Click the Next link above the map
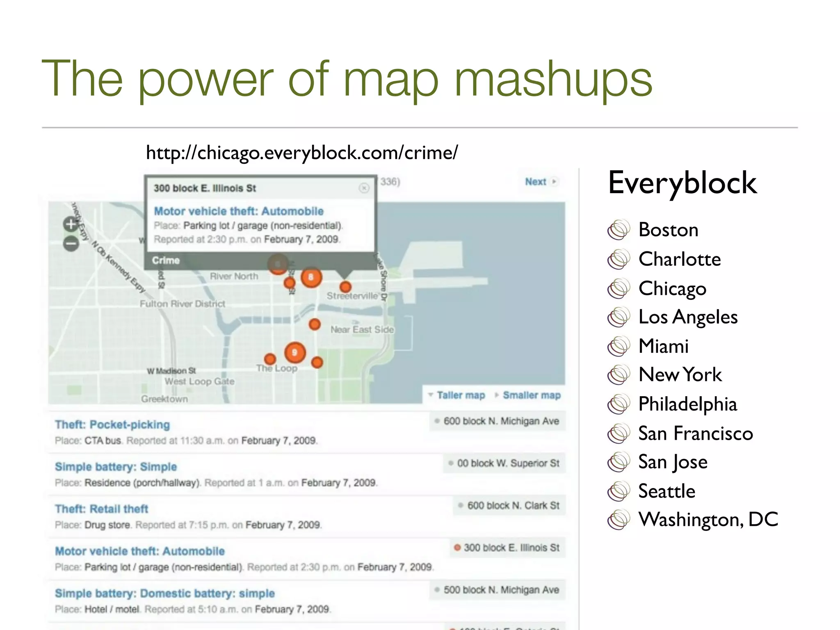Screen dimensions: 840x630 click(535, 182)
